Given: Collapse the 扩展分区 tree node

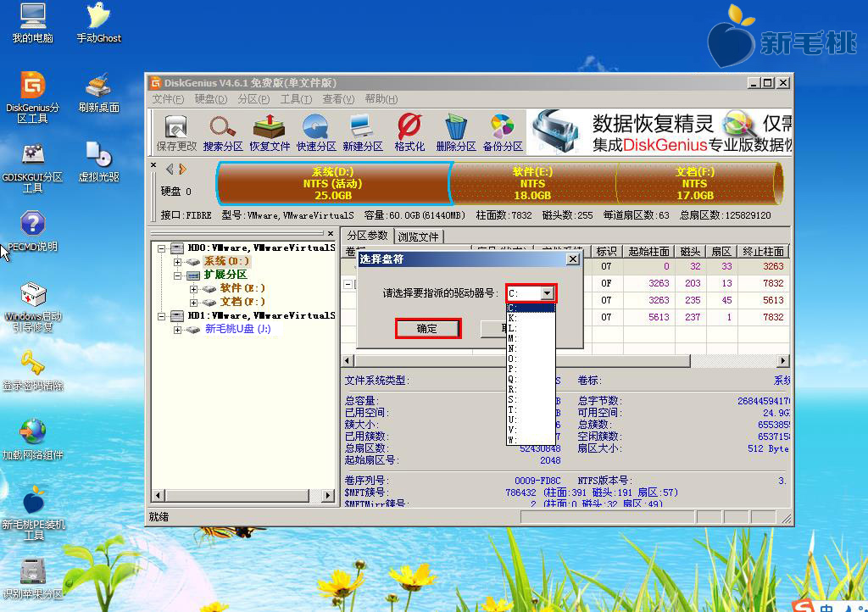Looking at the screenshot, I should click(x=177, y=275).
